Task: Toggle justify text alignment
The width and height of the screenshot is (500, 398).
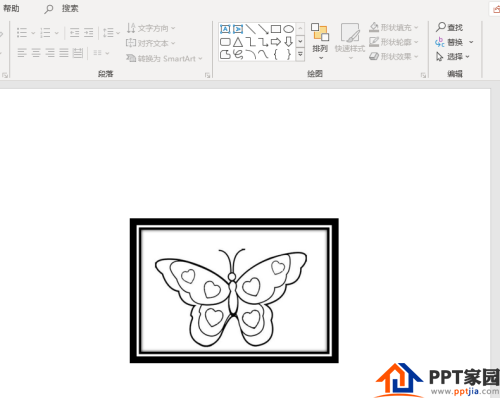Action: click(64, 53)
